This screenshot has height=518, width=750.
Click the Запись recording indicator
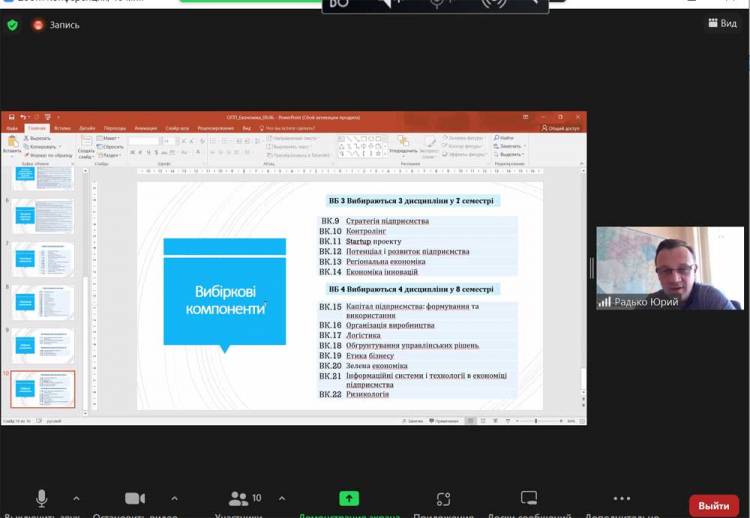tap(56, 24)
